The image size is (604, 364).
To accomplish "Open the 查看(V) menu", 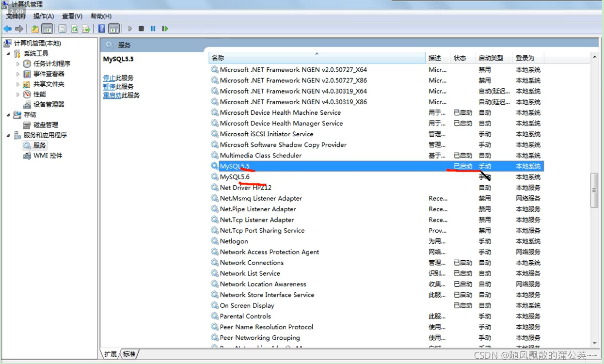I will tap(72, 16).
